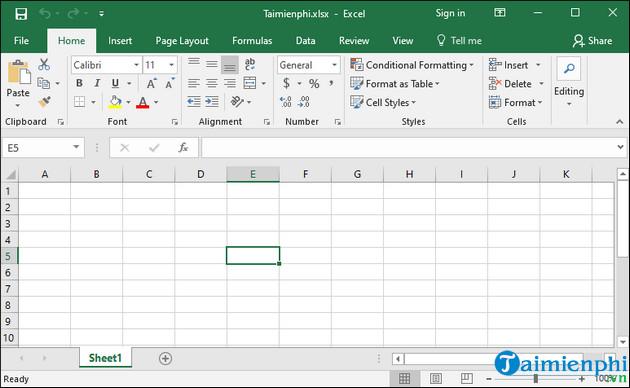
Task: Top align cell content
Action: [194, 63]
